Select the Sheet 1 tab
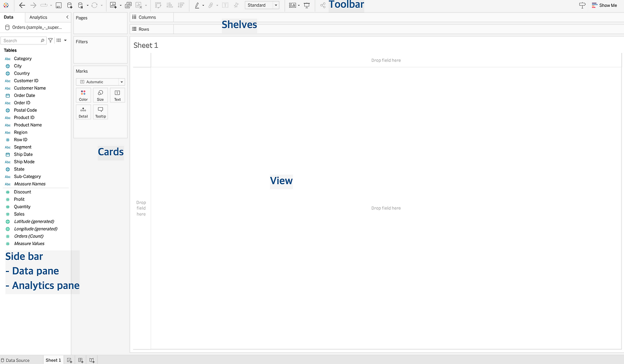This screenshot has height=364, width=624. (x=53, y=360)
